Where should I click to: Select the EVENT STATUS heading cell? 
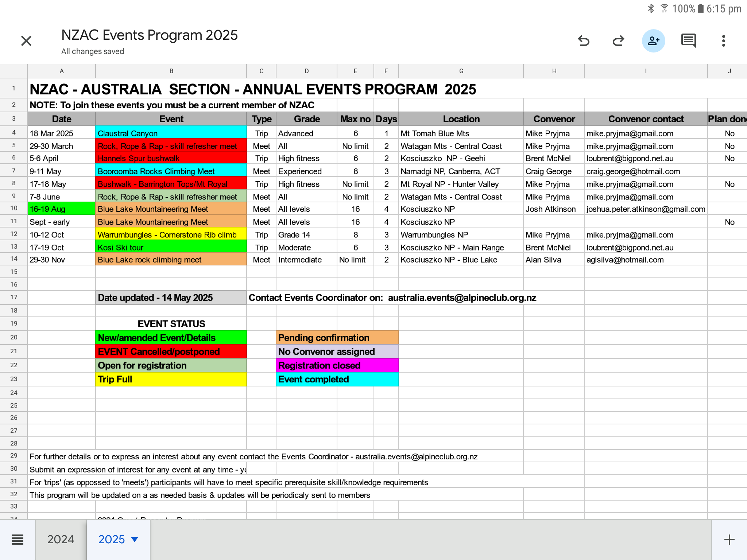171,324
